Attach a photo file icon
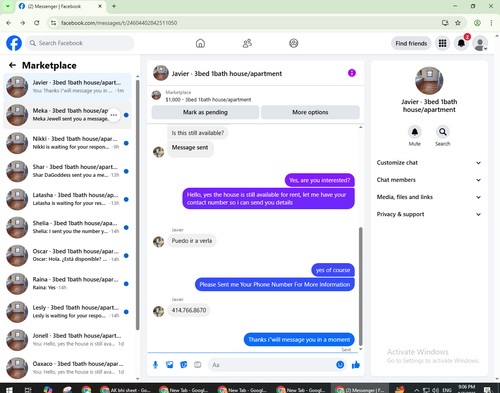Screen dimensions: 500x393 pos(170,365)
